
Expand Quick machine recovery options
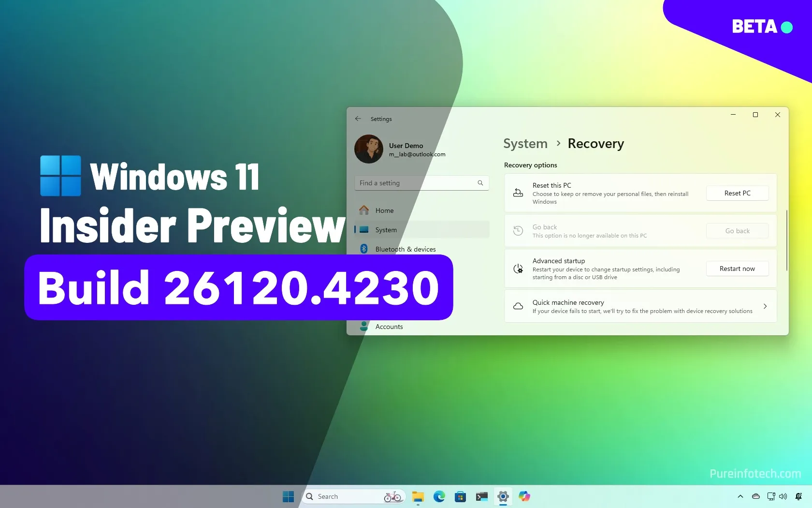(765, 306)
